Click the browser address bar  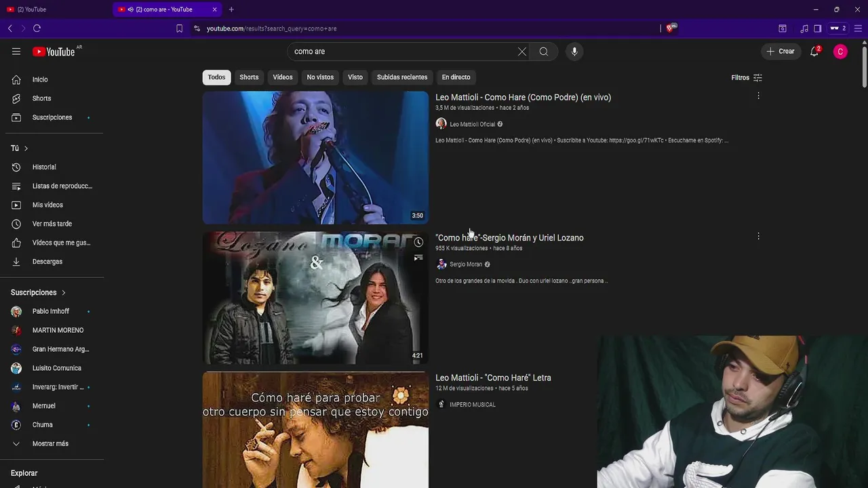[427, 28]
